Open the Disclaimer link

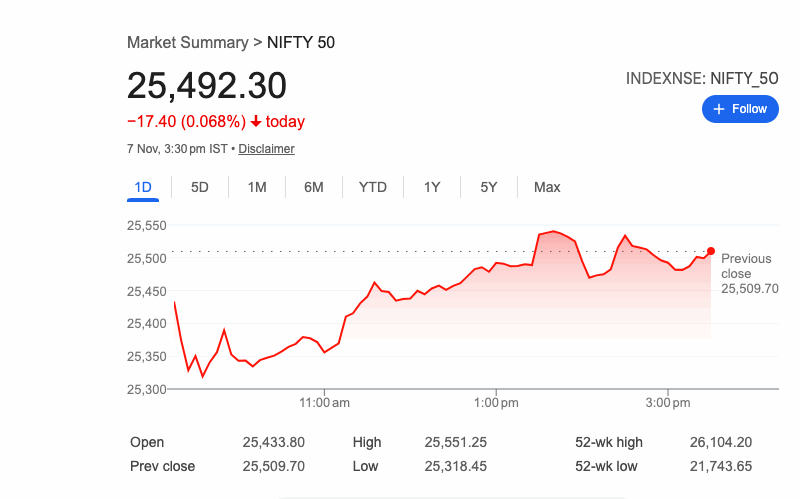266,149
